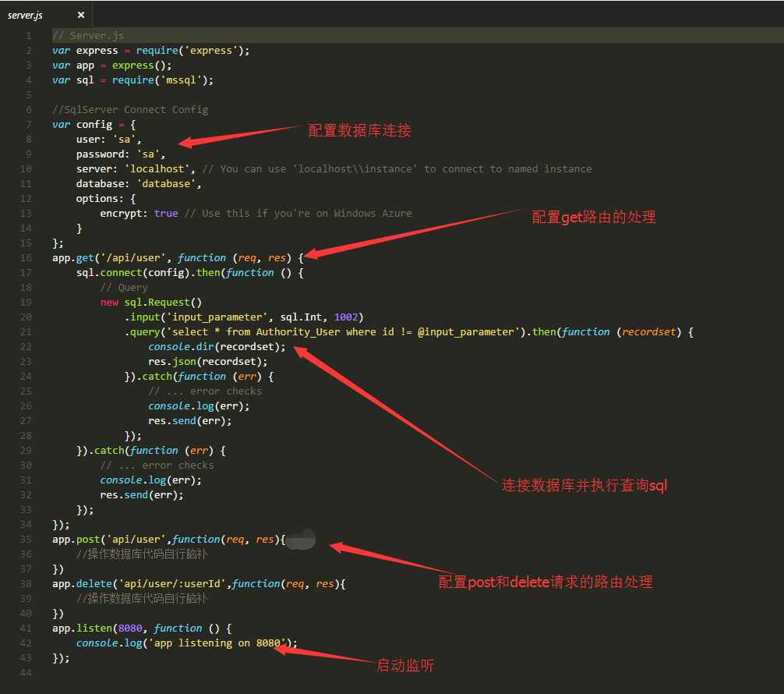Click outer }).catch on line 29

[151, 451]
